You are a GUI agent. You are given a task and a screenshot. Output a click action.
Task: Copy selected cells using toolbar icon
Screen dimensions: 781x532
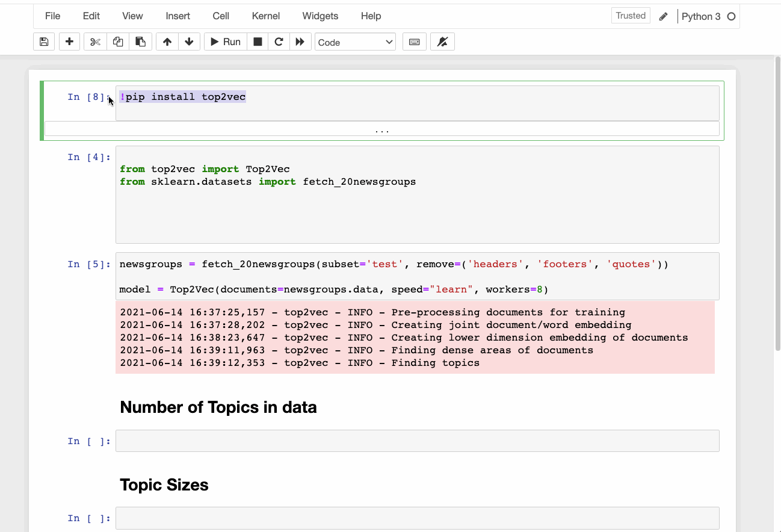click(118, 42)
